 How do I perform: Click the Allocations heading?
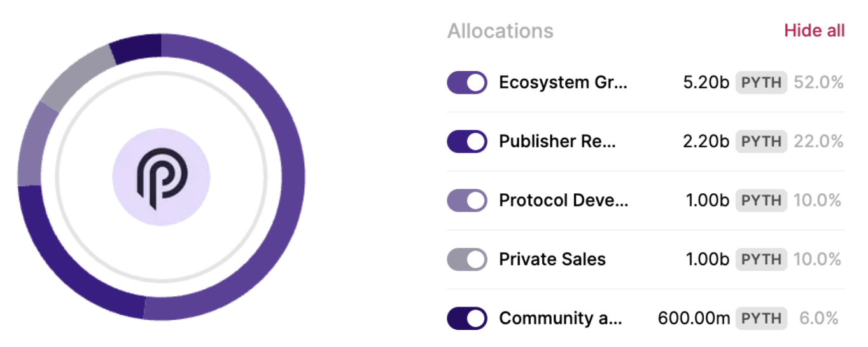click(x=500, y=31)
